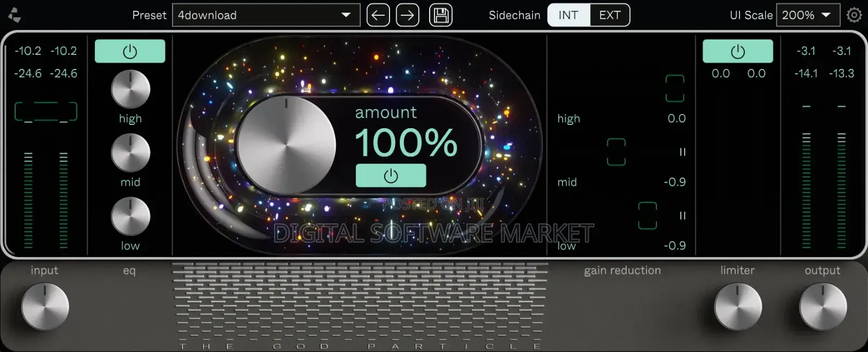Open the UI Scale 200% dropdown

point(808,15)
